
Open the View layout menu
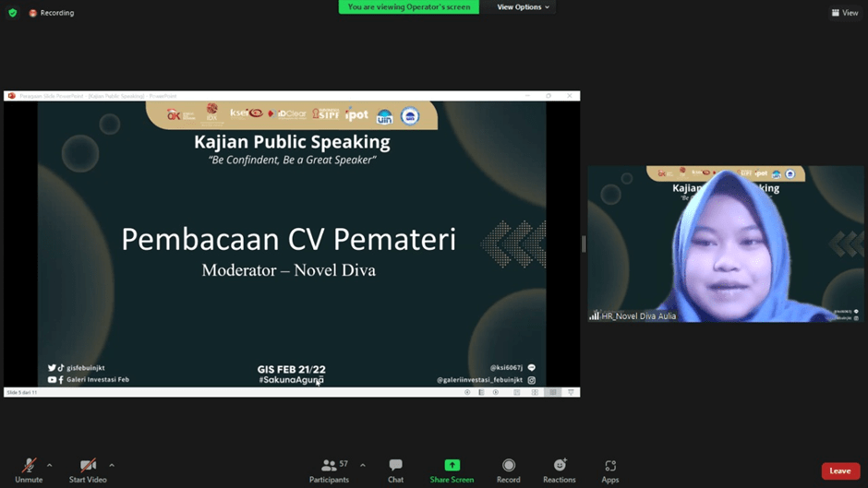pyautogui.click(x=844, y=13)
